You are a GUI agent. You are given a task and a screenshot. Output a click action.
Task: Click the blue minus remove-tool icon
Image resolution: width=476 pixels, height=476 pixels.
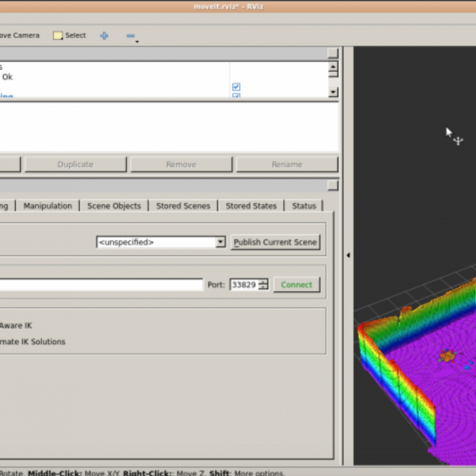coord(130,36)
